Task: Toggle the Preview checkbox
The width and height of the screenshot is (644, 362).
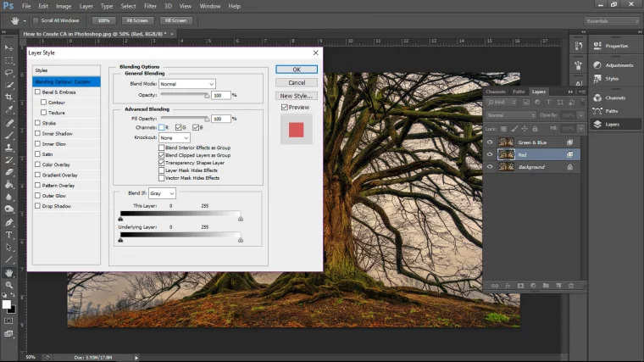Action: (284, 108)
